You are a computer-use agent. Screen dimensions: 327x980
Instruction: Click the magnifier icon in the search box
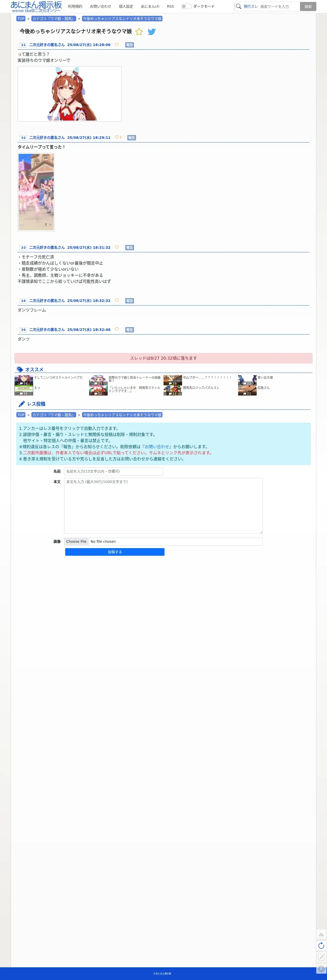point(239,6)
